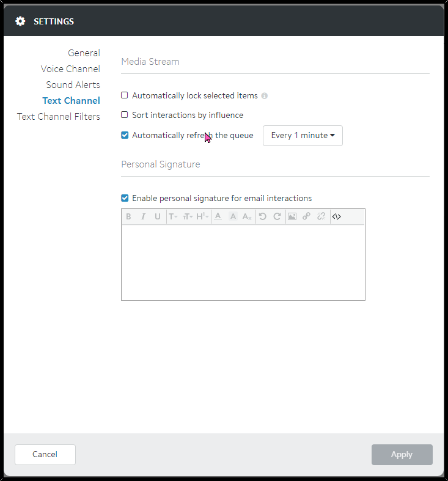Toggle bold formatting in signature editor
Viewport: 448px width, 481px height.
point(128,216)
